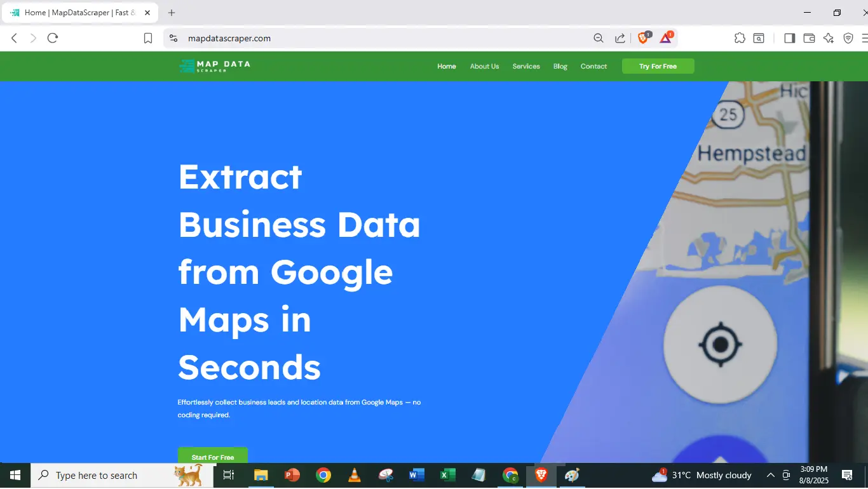
Task: Close the MapDataScraper tab
Action: pyautogui.click(x=147, y=13)
